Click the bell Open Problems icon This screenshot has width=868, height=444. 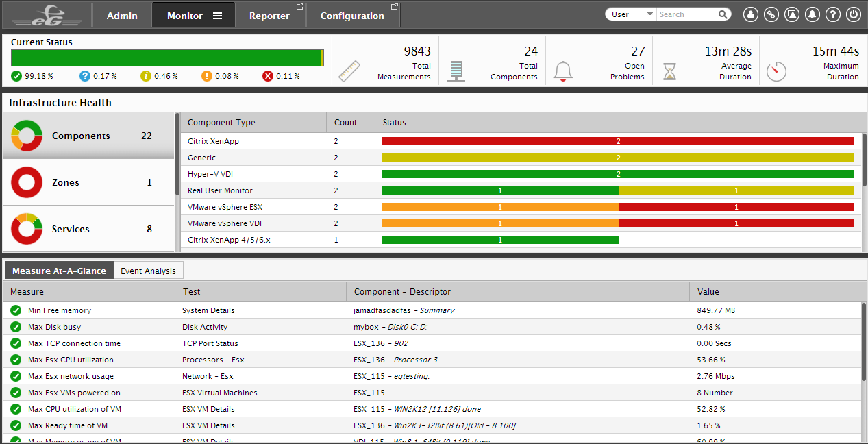click(563, 71)
